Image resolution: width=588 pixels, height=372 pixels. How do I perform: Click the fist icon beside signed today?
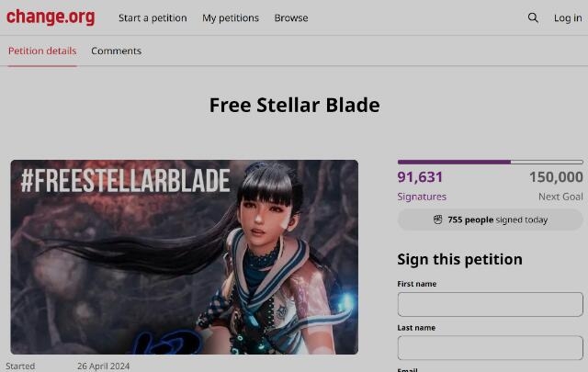click(437, 220)
